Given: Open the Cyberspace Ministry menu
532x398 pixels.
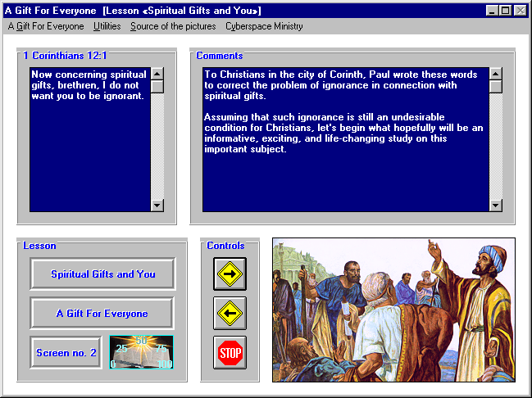Looking at the screenshot, I should [264, 26].
